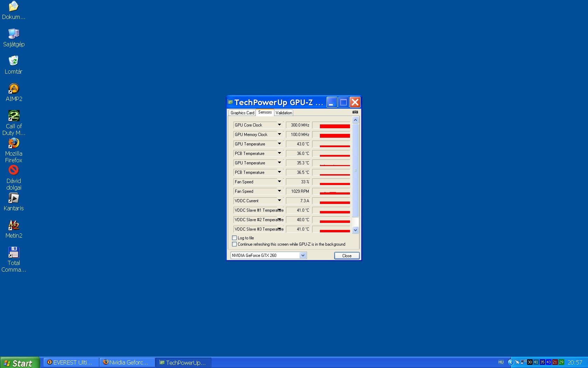
Task: Select the Mozilla Firefox desktop shortcut
Action: point(14,150)
